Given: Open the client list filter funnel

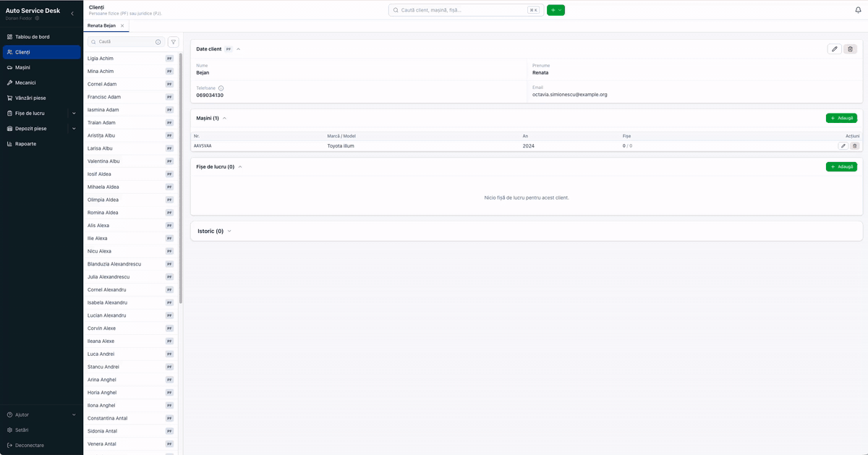Looking at the screenshot, I should tap(174, 42).
